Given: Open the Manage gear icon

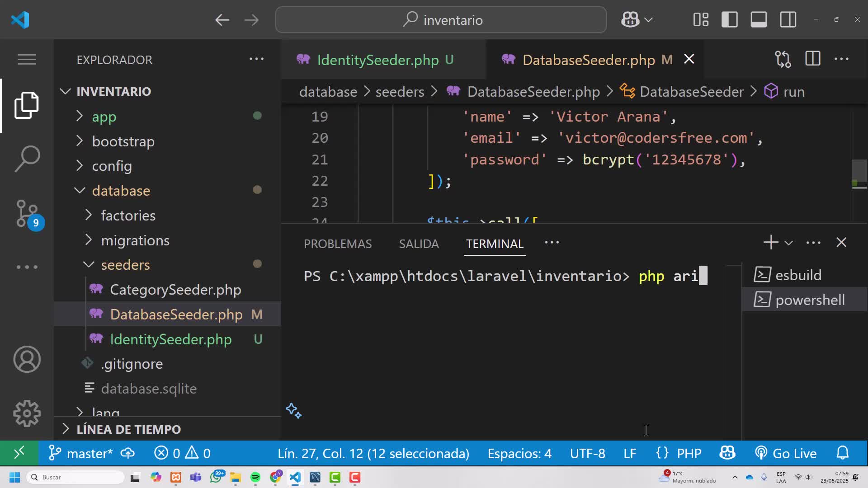Looking at the screenshot, I should pos(27,413).
